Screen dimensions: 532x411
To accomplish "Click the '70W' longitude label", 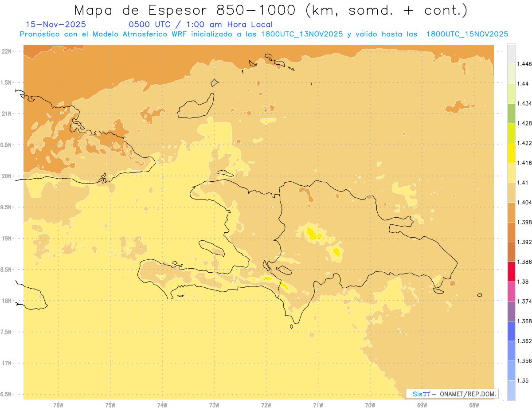I will click(x=370, y=405).
